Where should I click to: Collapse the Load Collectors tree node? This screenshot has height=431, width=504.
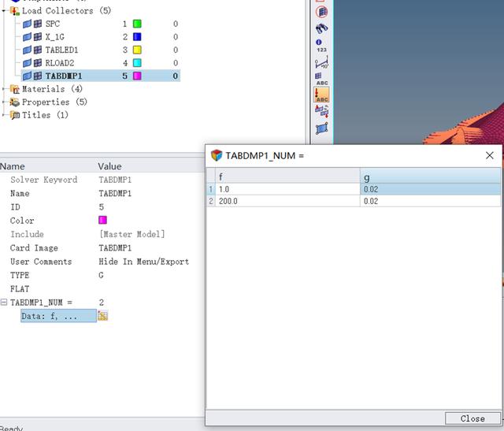click(x=3, y=10)
